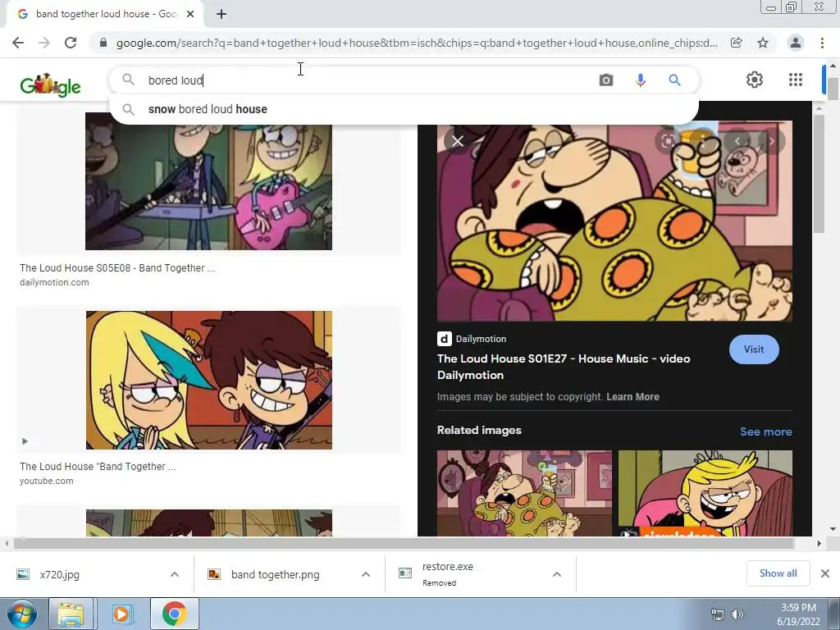Screen dimensions: 840x630
Task: Select suggestion snow bored loud house
Action: 404,109
